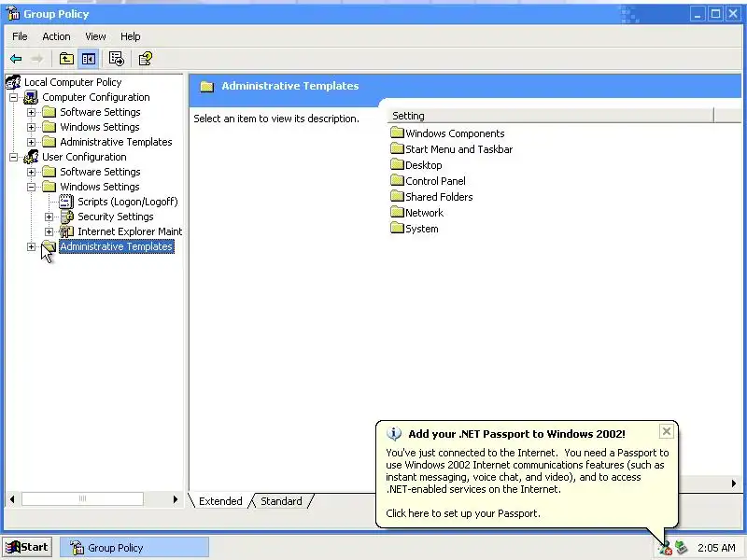This screenshot has height=560, width=747.
Task: Click the Group Policy taskbar button
Action: 134,548
